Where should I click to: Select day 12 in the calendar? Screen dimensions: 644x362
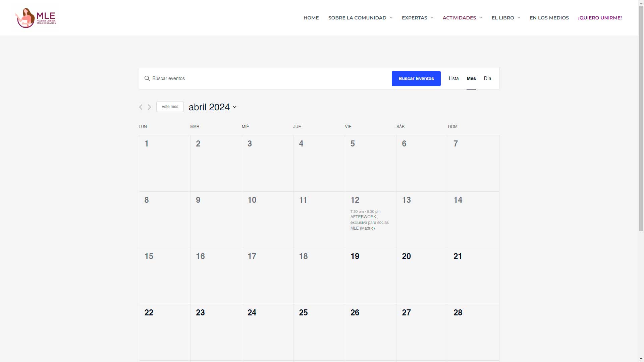pos(355,200)
